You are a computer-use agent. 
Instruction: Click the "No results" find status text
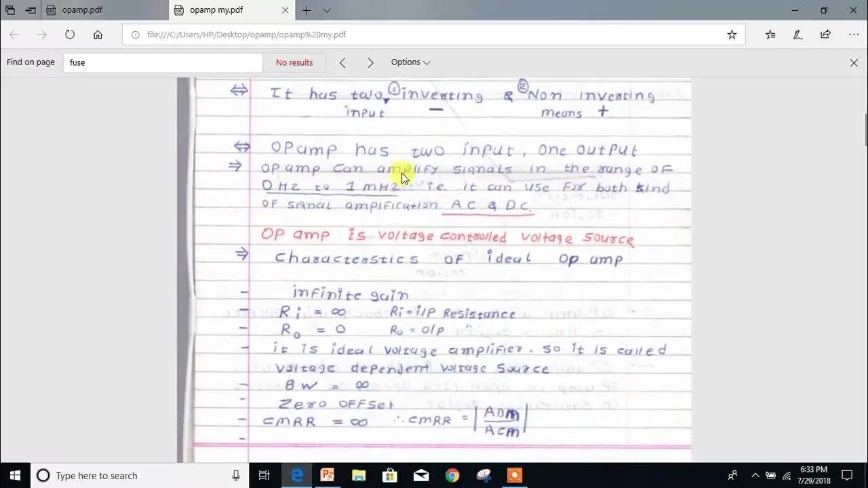pyautogui.click(x=294, y=62)
